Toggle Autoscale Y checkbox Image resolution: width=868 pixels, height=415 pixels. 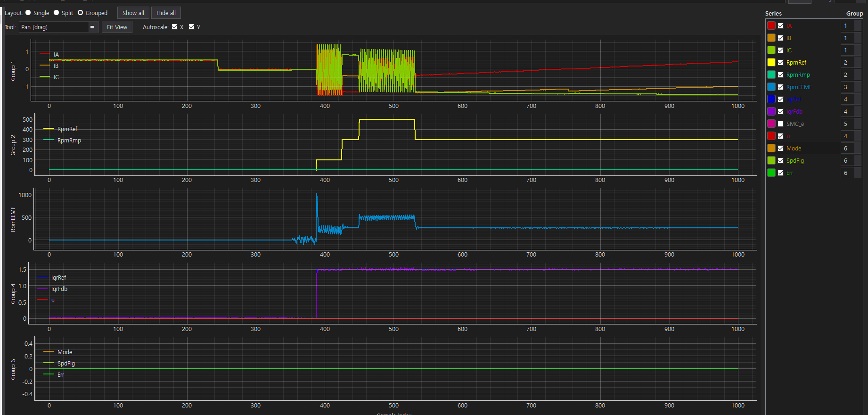192,27
